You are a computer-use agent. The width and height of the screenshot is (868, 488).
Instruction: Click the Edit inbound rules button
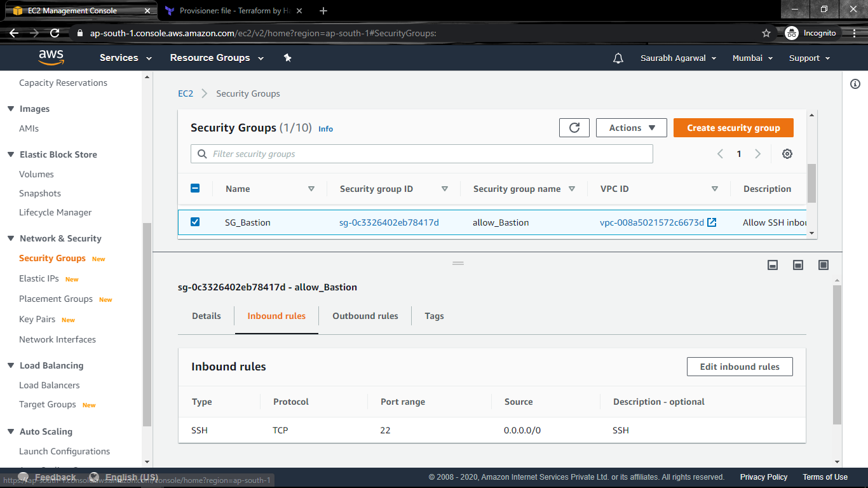(x=739, y=366)
